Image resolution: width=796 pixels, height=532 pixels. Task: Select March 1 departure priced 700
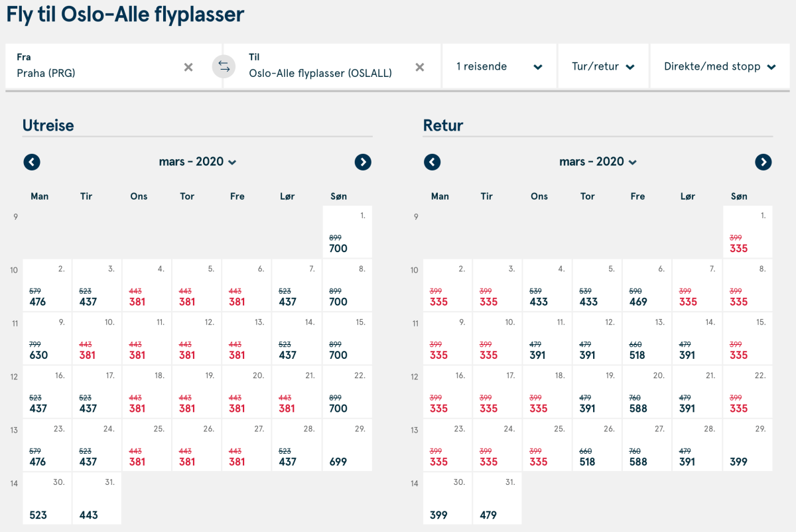point(347,232)
